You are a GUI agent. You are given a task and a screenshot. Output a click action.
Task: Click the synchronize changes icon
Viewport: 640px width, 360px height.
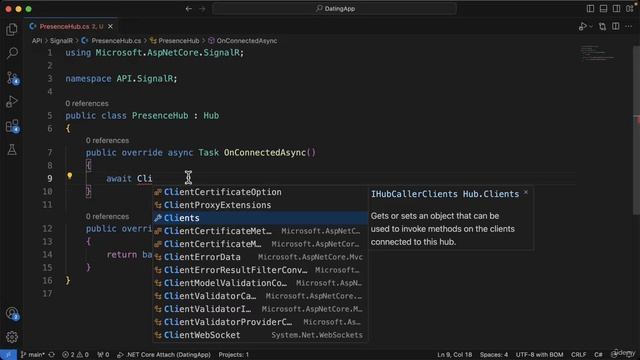[51, 355]
